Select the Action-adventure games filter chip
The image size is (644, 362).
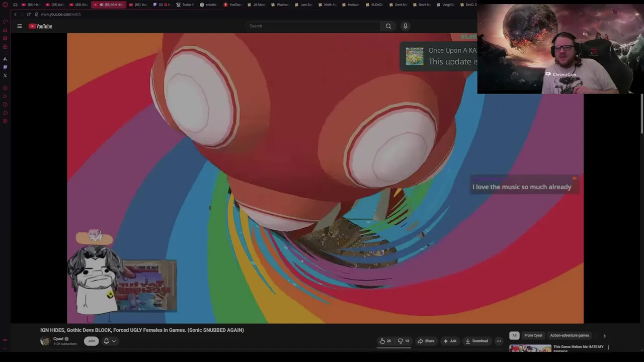[x=570, y=335]
